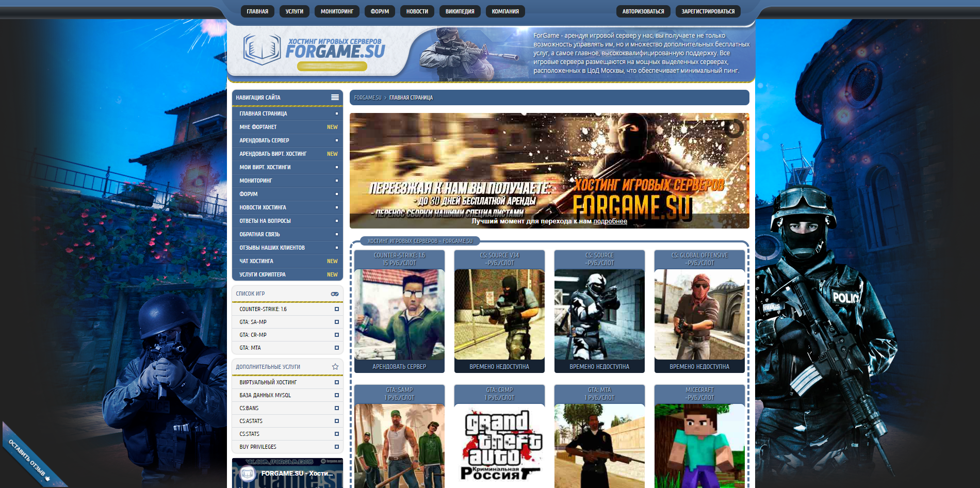
Task: Follow the подробнее link on the banner
Action: [x=610, y=221]
